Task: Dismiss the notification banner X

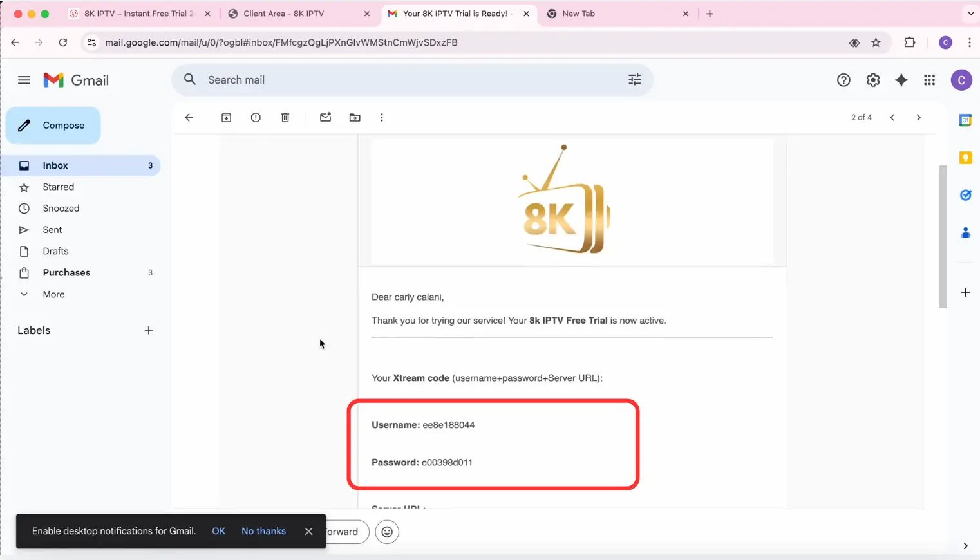Action: coord(308,531)
